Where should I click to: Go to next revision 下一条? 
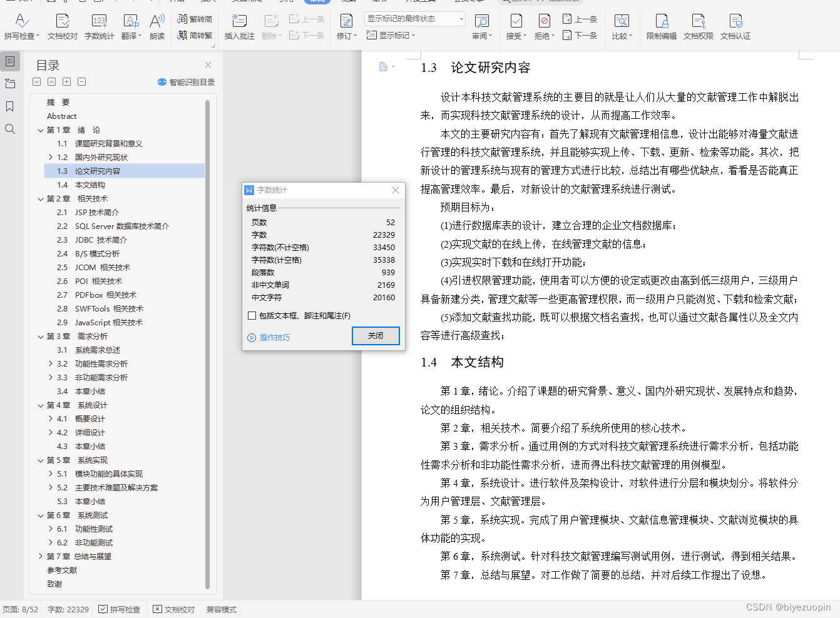coord(580,35)
